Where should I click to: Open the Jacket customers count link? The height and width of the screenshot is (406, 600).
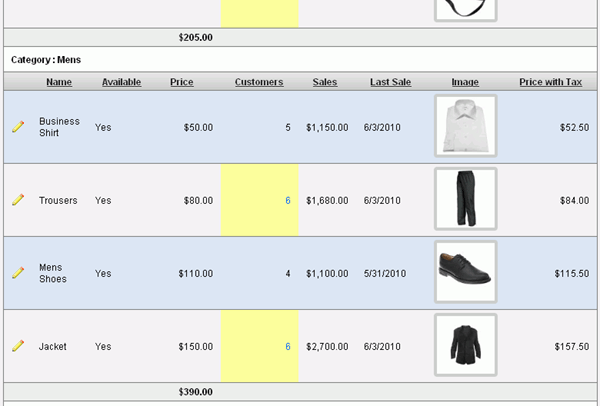[288, 347]
